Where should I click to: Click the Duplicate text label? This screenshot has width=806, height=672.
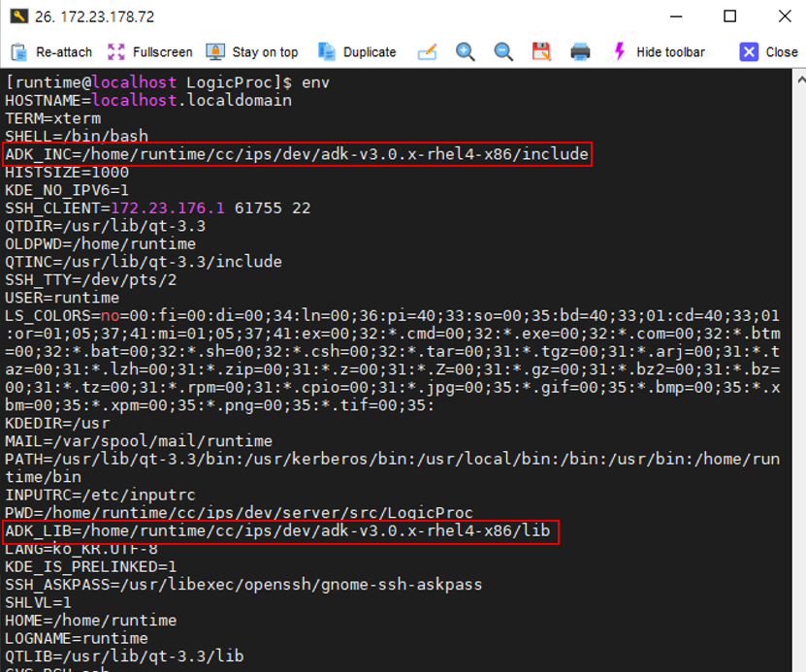(x=370, y=52)
